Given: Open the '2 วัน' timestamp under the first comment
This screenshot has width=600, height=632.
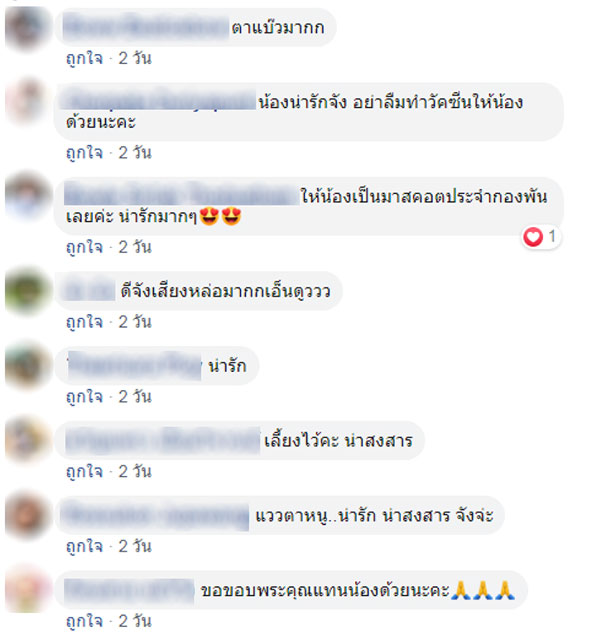Looking at the screenshot, I should (135, 58).
